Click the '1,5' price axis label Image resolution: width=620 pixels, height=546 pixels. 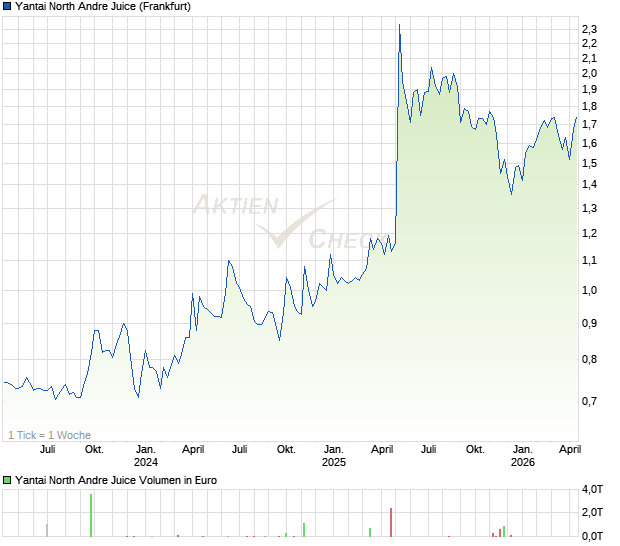point(589,163)
